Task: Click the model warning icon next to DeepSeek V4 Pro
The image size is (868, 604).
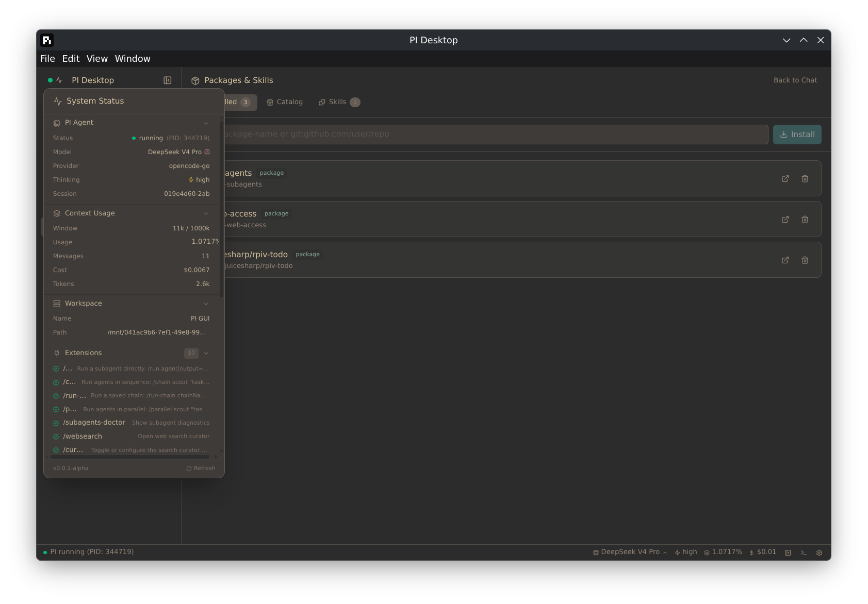Action: (207, 152)
